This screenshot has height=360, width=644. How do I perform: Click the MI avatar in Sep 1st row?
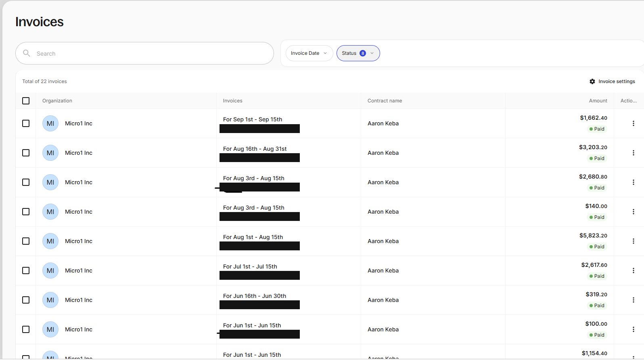point(50,123)
